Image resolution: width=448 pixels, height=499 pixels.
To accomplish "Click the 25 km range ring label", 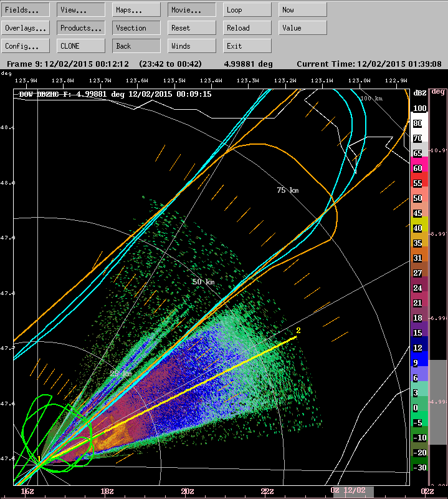I will 121,373.
